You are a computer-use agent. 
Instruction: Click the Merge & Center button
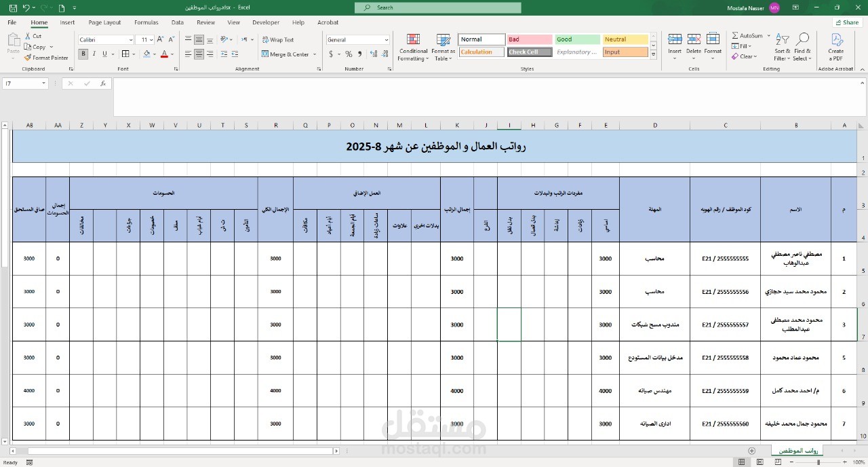click(285, 54)
